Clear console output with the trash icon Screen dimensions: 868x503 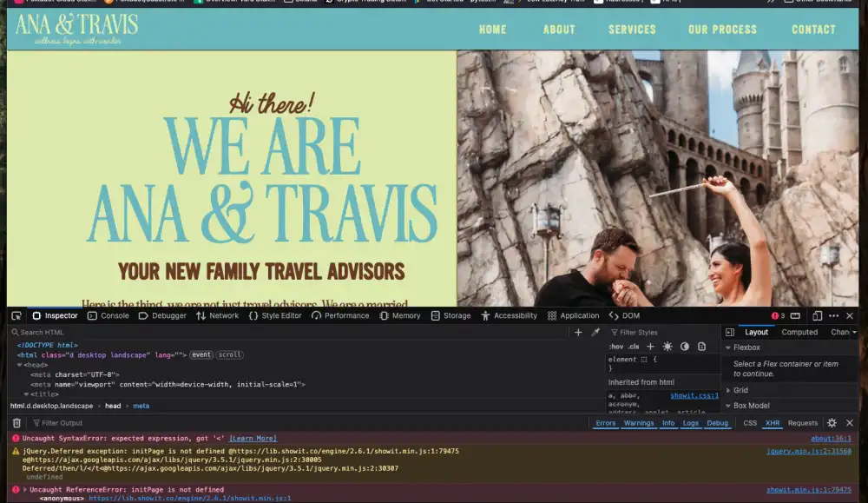[x=16, y=422]
